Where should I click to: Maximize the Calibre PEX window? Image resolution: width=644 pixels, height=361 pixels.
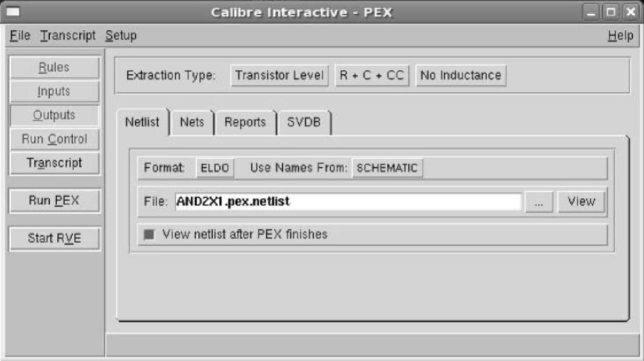(611, 12)
